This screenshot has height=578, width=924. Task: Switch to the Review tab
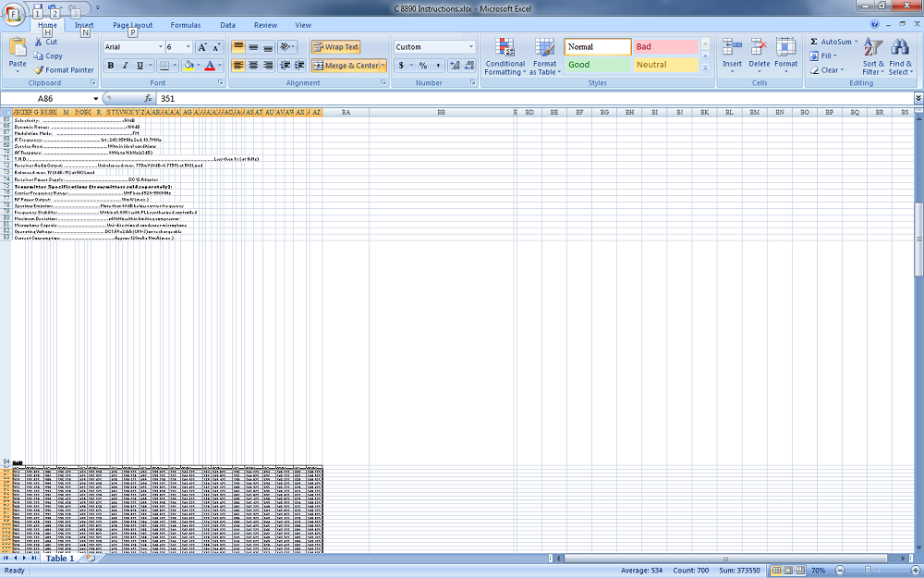click(265, 25)
